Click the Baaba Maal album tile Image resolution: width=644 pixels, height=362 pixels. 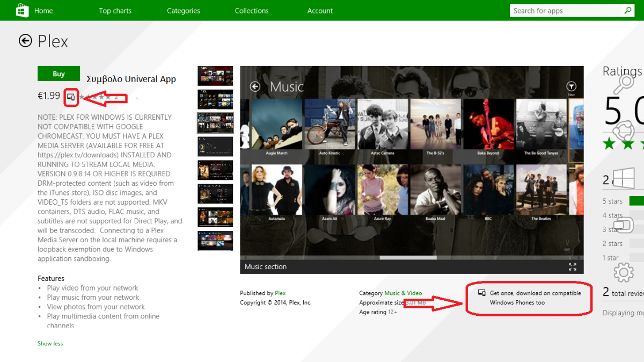436,193
